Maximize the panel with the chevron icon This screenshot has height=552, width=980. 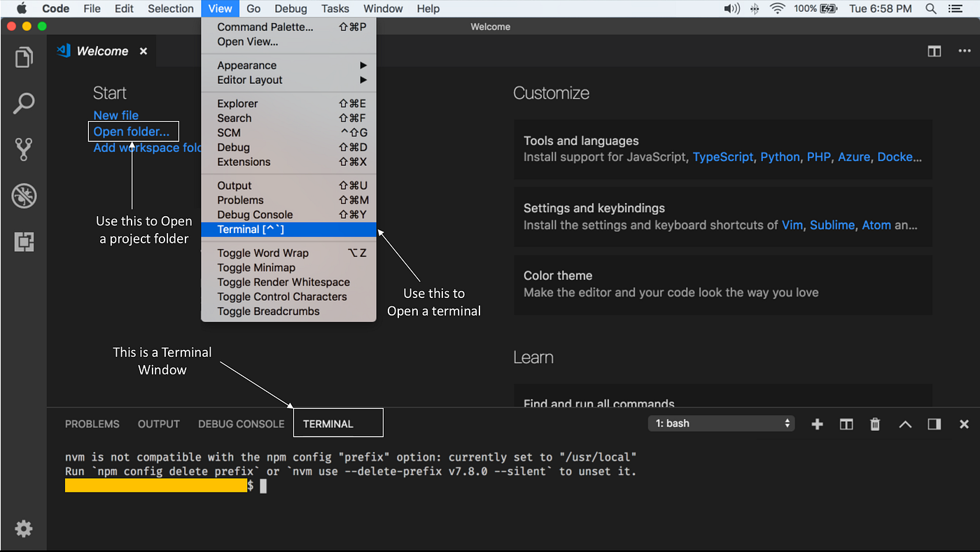click(905, 423)
